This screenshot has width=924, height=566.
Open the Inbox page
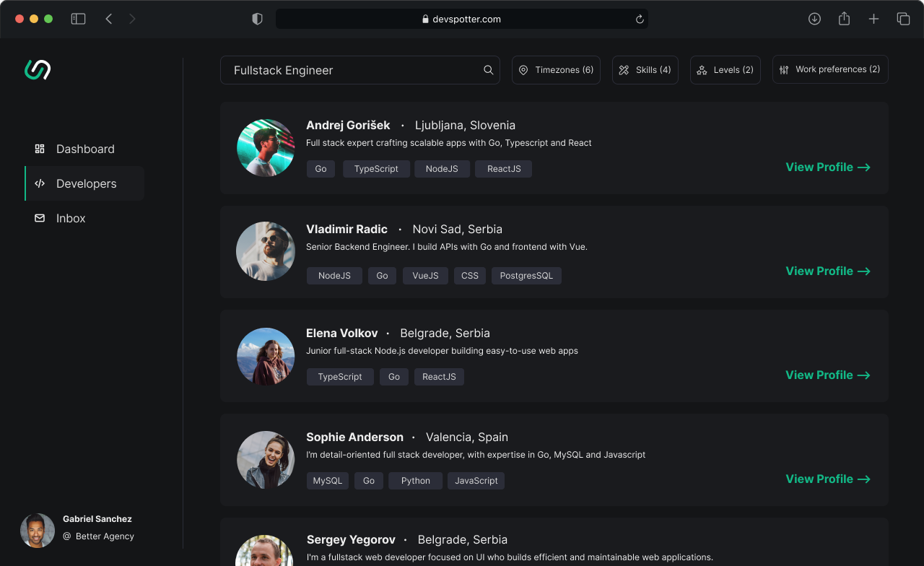pos(84,218)
